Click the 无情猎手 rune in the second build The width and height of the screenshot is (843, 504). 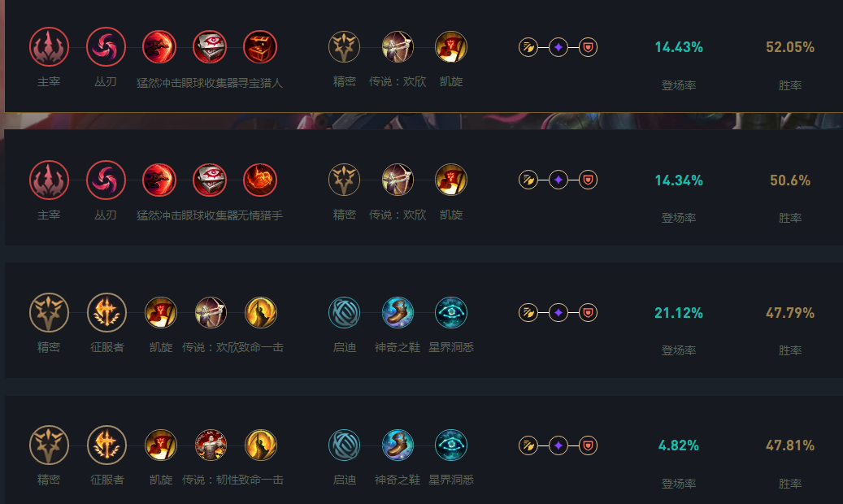click(x=262, y=179)
